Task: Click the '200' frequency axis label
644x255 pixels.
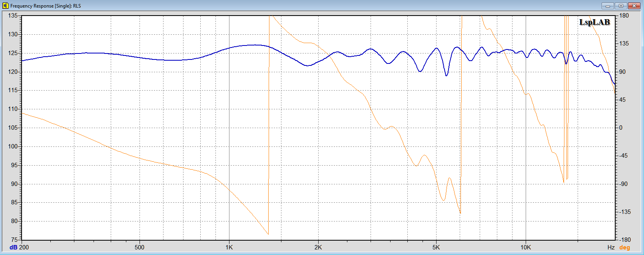Action: pyautogui.click(x=24, y=247)
